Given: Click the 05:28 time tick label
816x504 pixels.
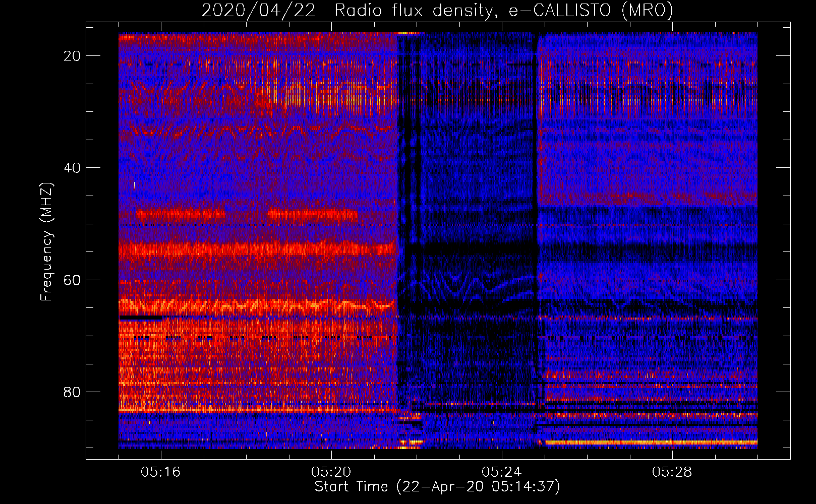Looking at the screenshot, I should pos(672,472).
